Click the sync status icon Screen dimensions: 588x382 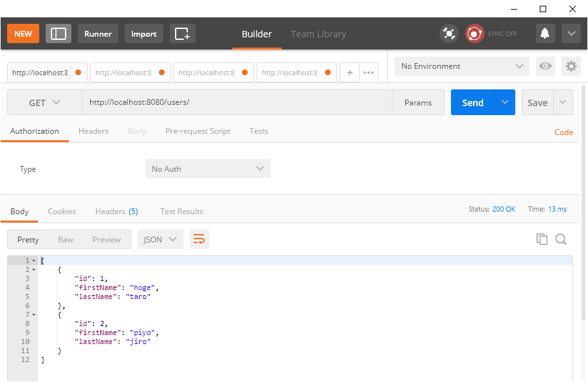[x=474, y=33]
